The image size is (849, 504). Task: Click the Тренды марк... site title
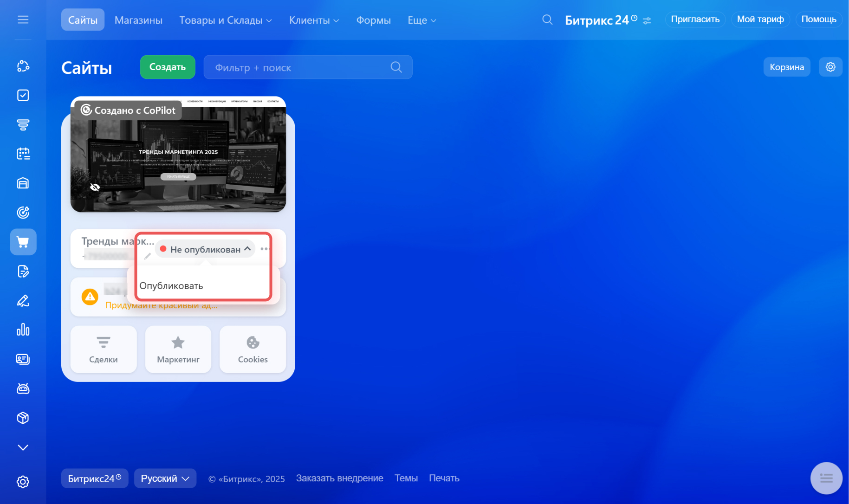pyautogui.click(x=118, y=241)
